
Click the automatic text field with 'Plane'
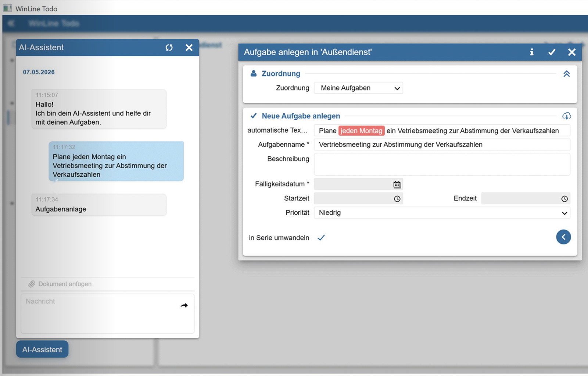coord(442,130)
